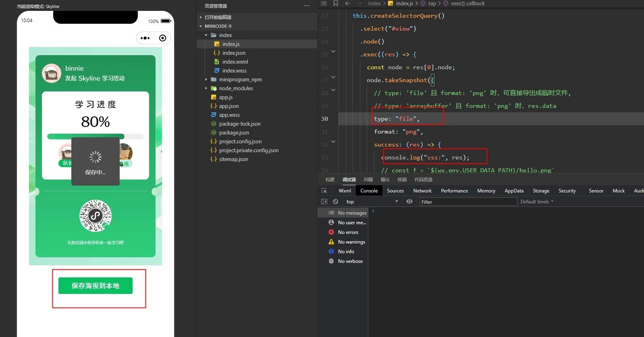Image resolution: width=644 pixels, height=337 pixels.
Task: Select No info in console sidebar
Action: [x=343, y=251]
